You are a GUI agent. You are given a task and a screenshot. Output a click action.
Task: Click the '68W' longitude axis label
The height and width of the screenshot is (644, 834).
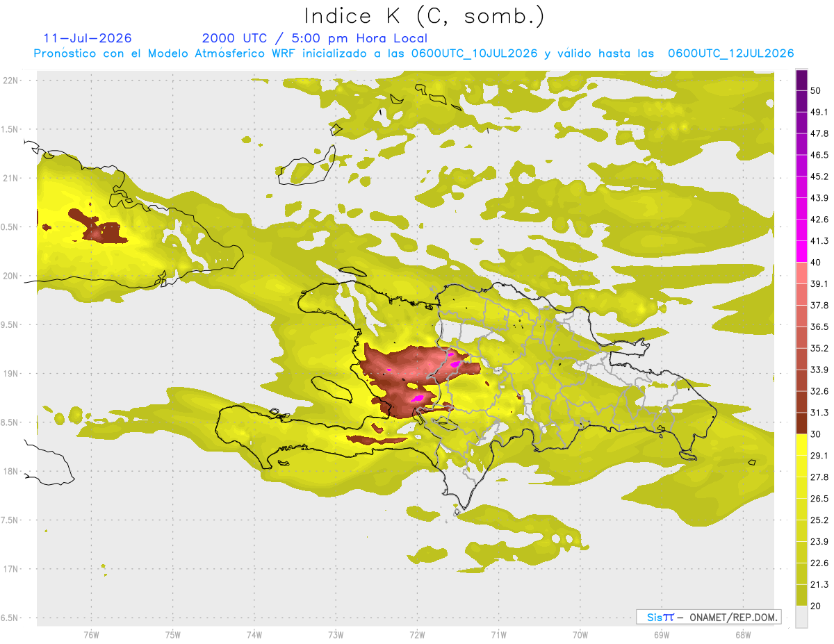click(743, 634)
